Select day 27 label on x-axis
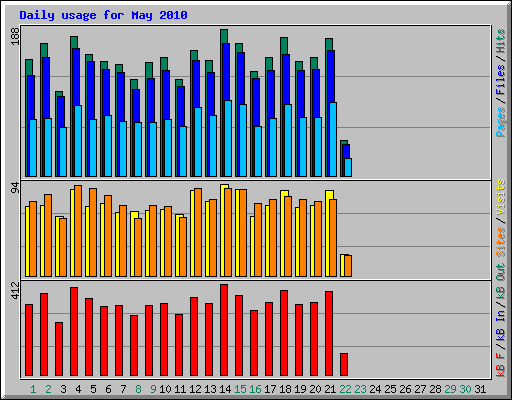This screenshot has height=400, width=512. tap(420, 389)
